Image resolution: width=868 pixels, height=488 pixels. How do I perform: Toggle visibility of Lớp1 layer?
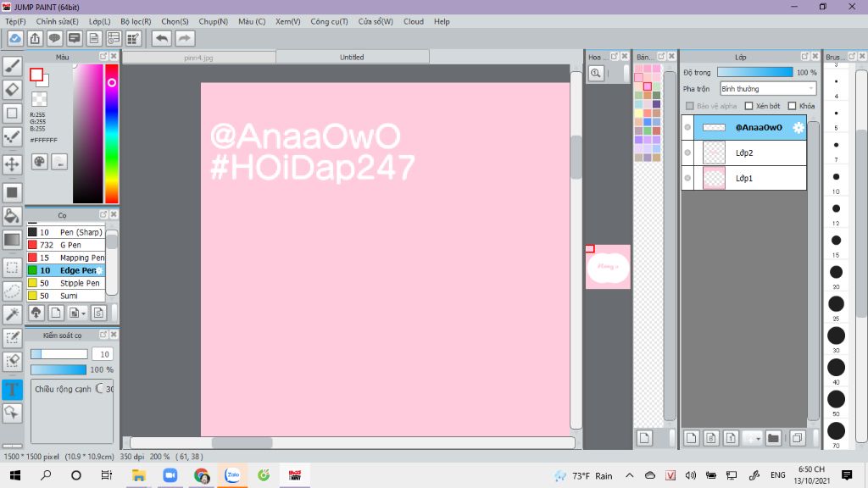click(687, 178)
